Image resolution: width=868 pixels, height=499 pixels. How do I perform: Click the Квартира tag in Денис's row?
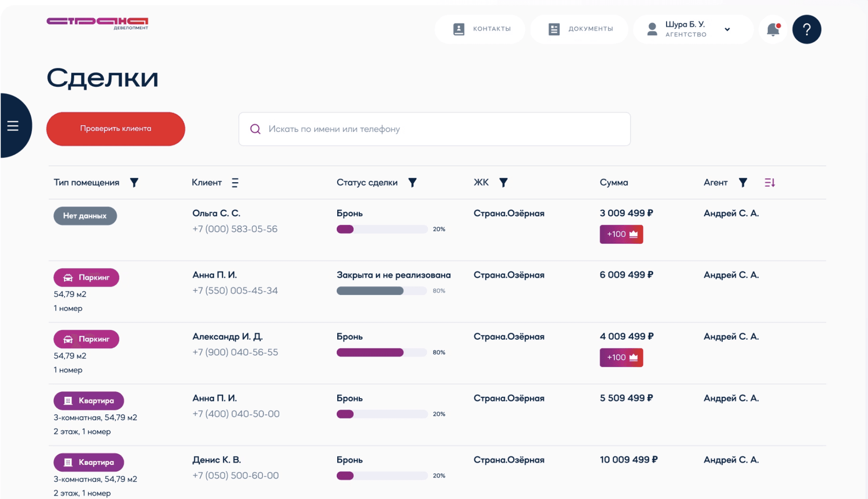[89, 462]
